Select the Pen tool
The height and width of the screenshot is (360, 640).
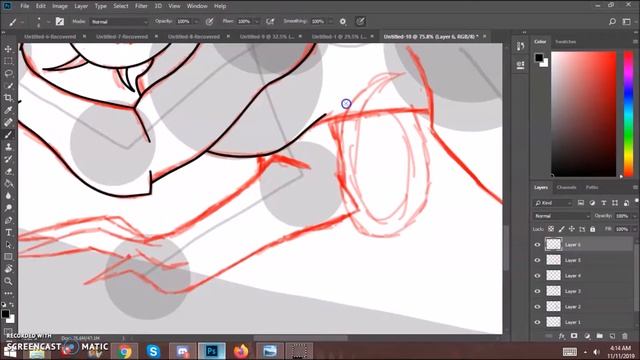(8, 220)
